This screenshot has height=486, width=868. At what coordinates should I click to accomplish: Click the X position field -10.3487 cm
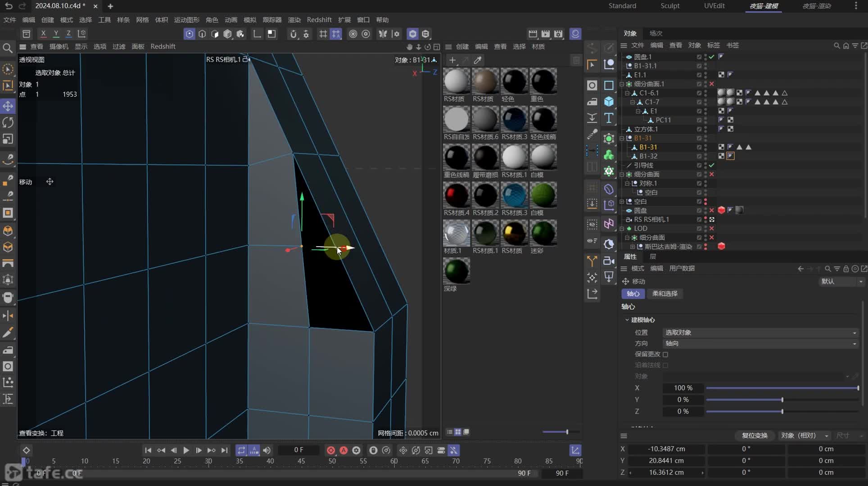click(x=666, y=449)
